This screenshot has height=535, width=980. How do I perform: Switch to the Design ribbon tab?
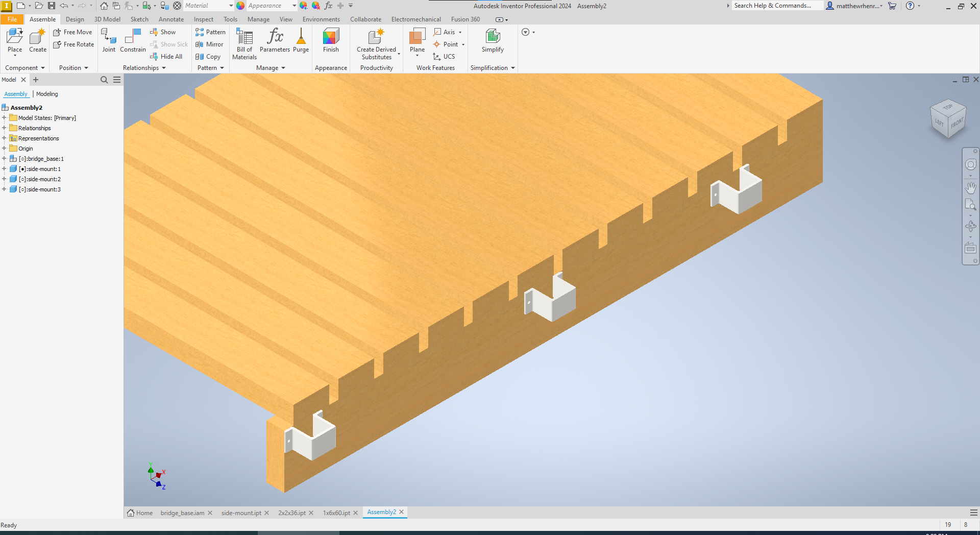(x=75, y=19)
